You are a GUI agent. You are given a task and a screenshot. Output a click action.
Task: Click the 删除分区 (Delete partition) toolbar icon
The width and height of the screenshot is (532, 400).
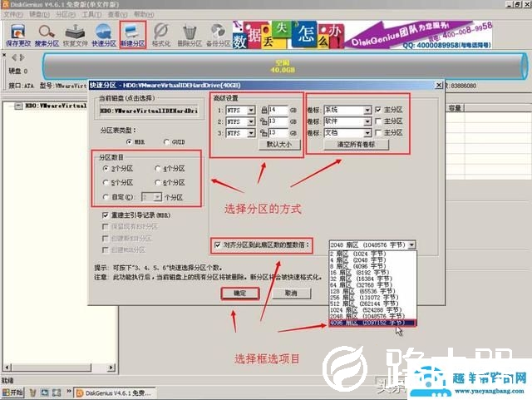(x=190, y=35)
